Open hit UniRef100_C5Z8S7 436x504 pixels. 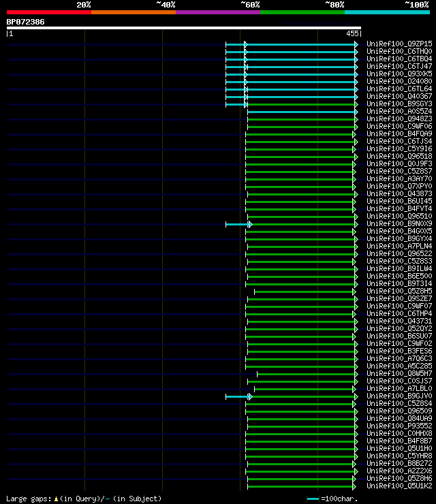point(399,172)
